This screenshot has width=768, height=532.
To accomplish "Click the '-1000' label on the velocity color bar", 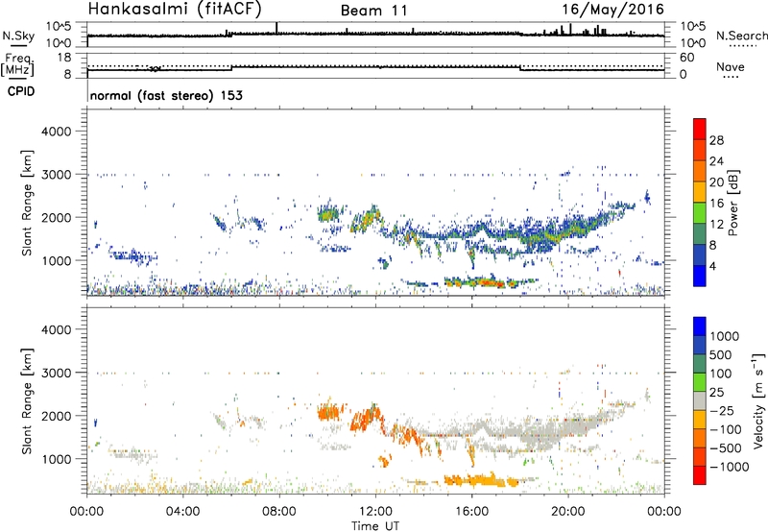I will click(730, 467).
